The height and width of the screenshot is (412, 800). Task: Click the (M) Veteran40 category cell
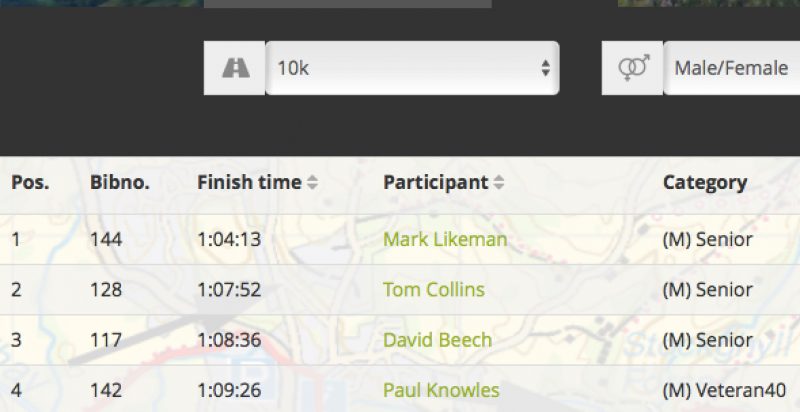(x=724, y=390)
